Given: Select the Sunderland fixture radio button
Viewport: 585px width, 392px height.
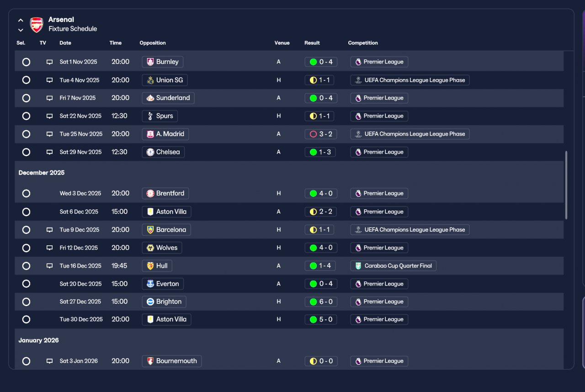Looking at the screenshot, I should click(26, 98).
